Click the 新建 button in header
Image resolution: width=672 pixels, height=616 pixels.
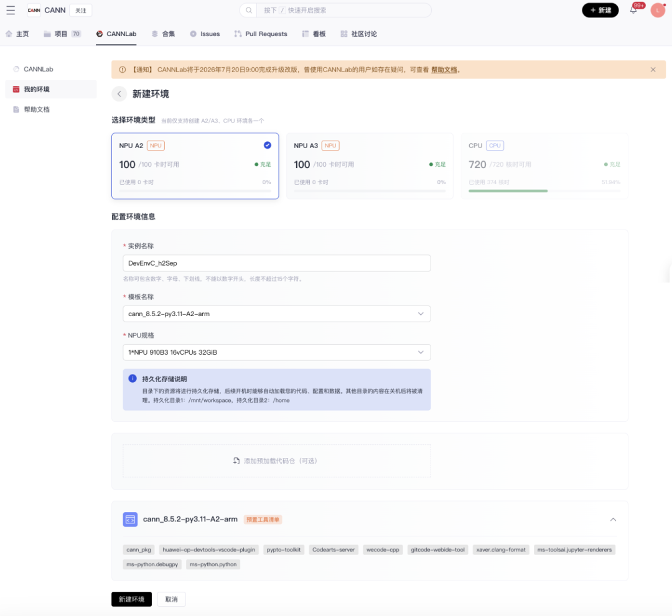tap(600, 11)
